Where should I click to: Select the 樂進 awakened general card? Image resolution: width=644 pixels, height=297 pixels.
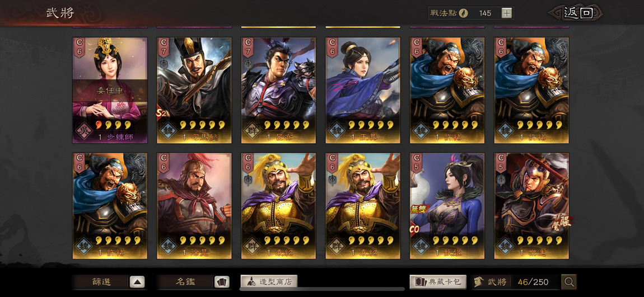pyautogui.click(x=531, y=206)
